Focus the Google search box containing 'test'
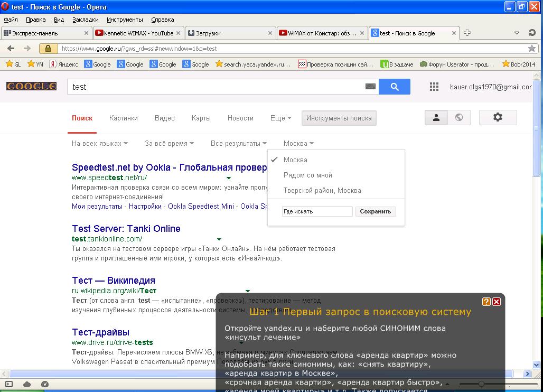 coord(216,87)
